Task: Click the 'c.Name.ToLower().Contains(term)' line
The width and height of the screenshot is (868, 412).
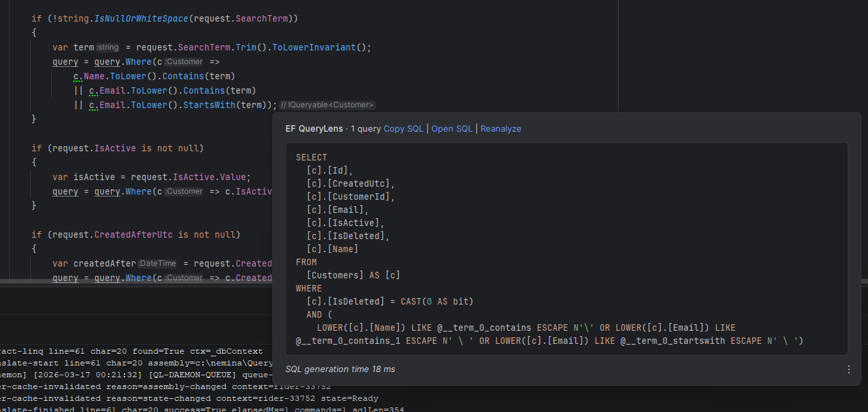Action: pyautogui.click(x=154, y=77)
